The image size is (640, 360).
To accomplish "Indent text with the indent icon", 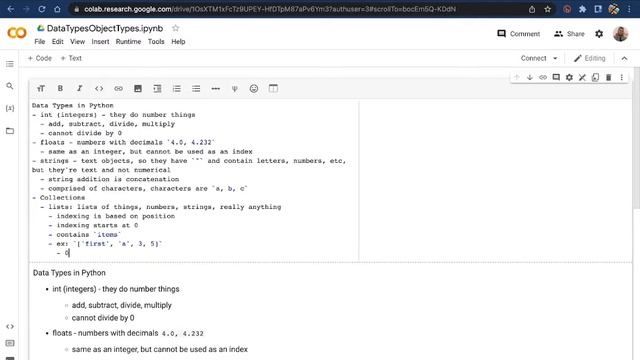I will point(157,89).
